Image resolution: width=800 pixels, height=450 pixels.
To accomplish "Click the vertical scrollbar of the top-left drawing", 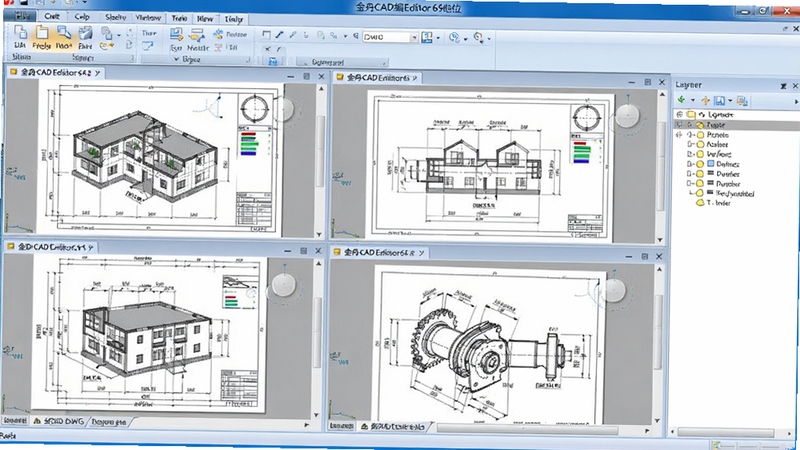I will pyautogui.click(x=320, y=151).
